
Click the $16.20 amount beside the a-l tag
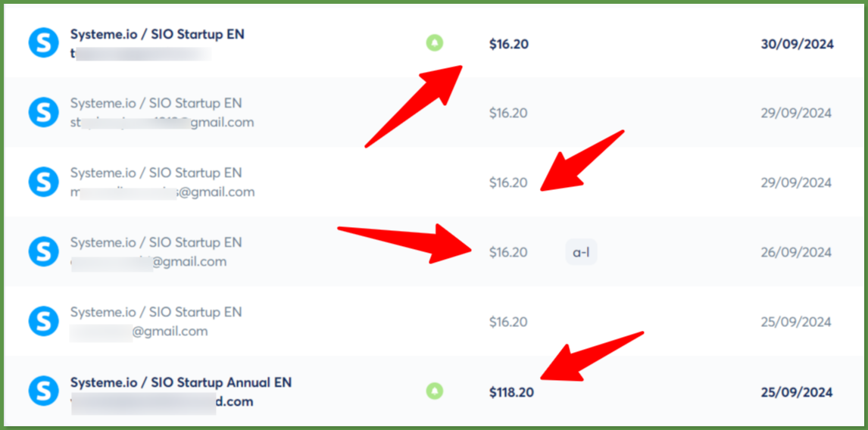coord(508,252)
